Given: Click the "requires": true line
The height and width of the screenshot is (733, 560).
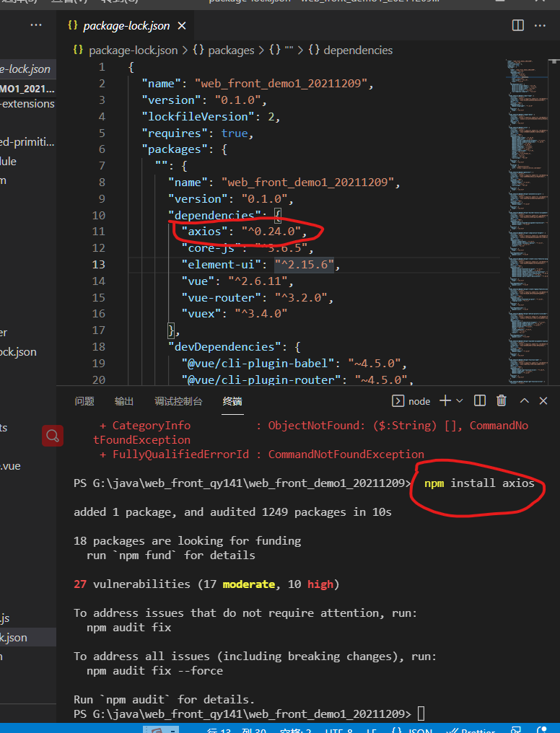Looking at the screenshot, I should coord(197,133).
